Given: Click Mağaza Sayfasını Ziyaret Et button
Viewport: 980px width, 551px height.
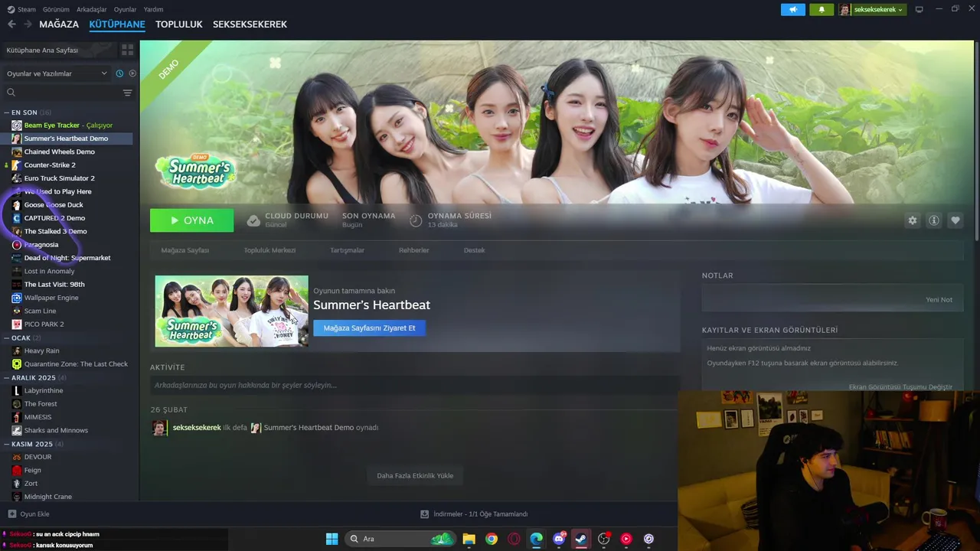Looking at the screenshot, I should [x=369, y=328].
